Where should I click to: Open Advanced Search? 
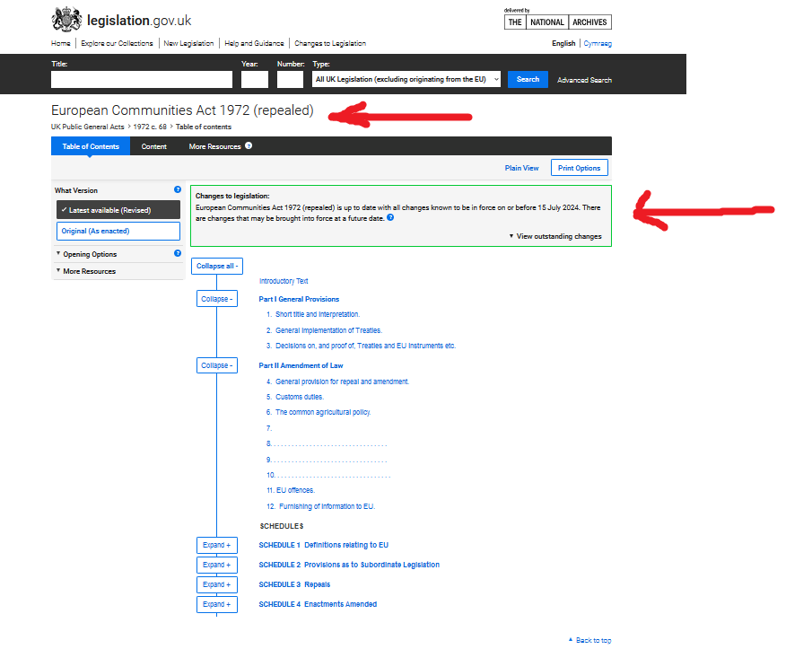point(584,80)
